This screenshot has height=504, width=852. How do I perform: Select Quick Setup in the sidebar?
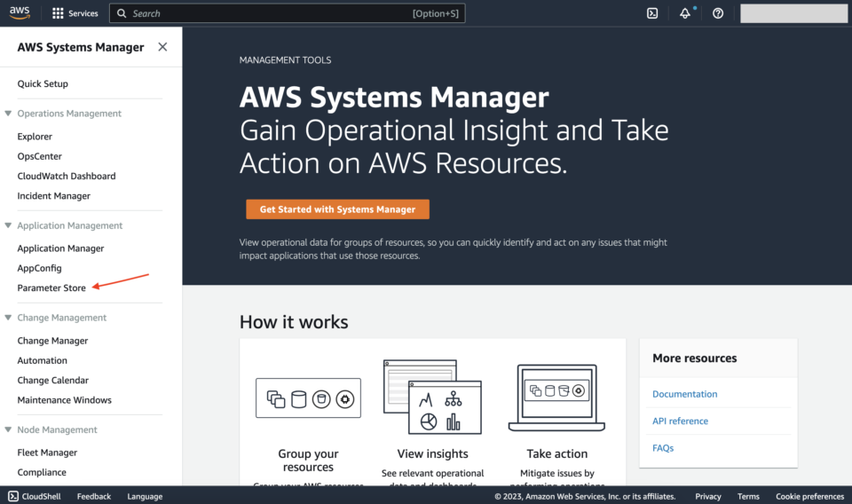(x=43, y=83)
